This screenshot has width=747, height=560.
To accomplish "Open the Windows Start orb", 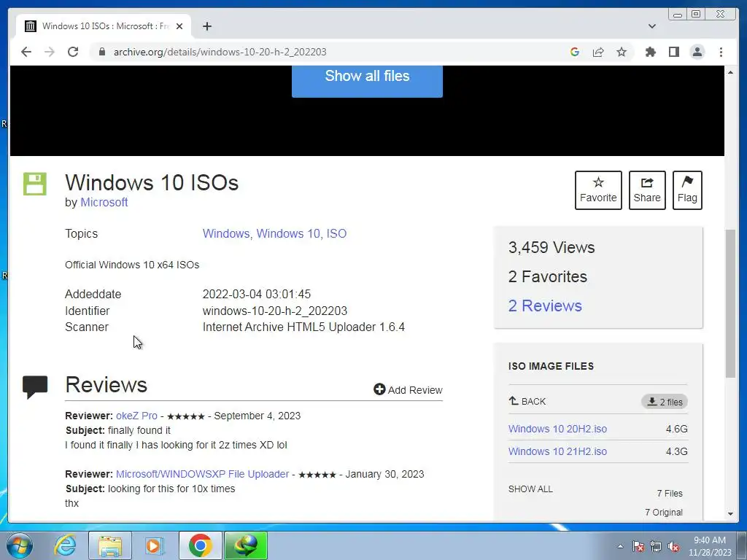I will (19, 545).
